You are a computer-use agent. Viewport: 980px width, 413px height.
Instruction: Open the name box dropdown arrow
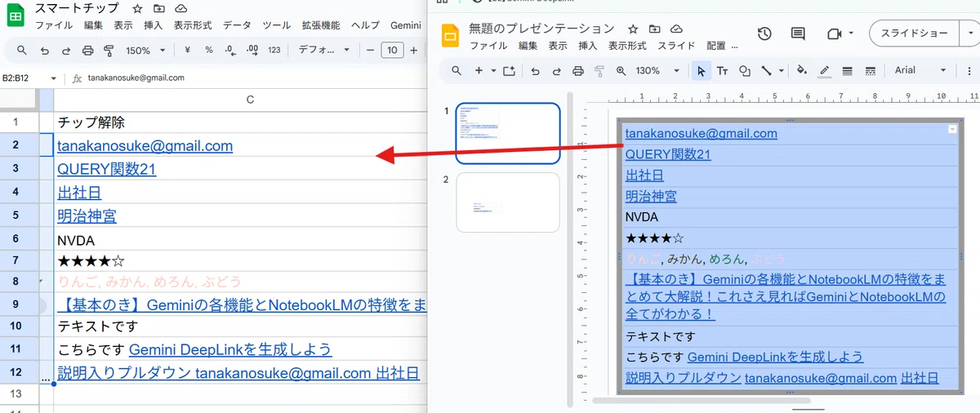pos(54,79)
